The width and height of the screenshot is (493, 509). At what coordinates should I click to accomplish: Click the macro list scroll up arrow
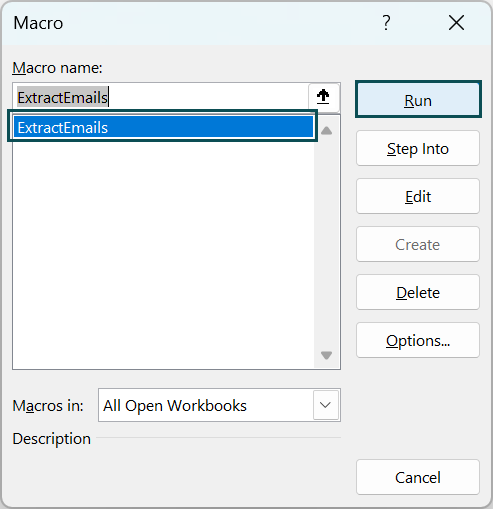[326, 130]
